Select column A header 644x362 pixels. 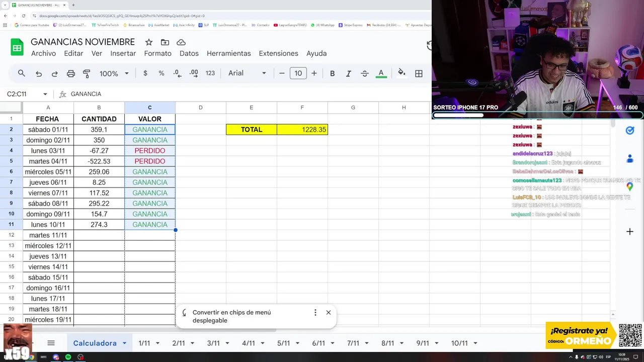[48, 108]
